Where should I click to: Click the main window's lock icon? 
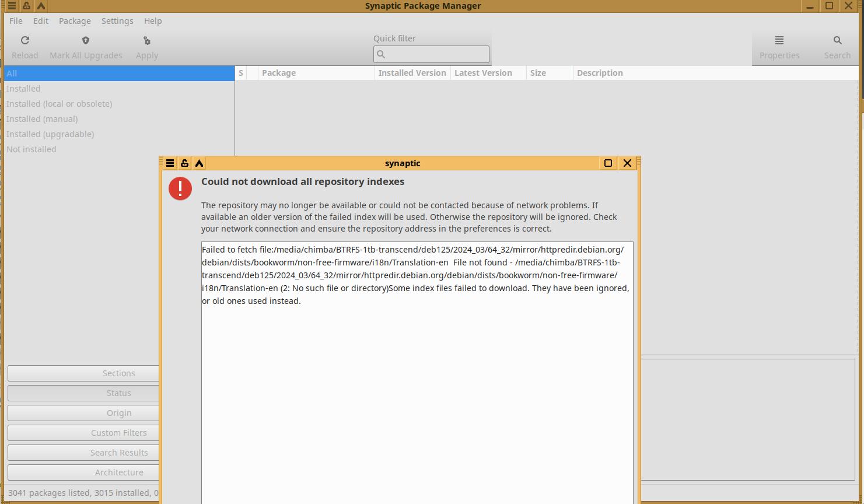tap(26, 6)
